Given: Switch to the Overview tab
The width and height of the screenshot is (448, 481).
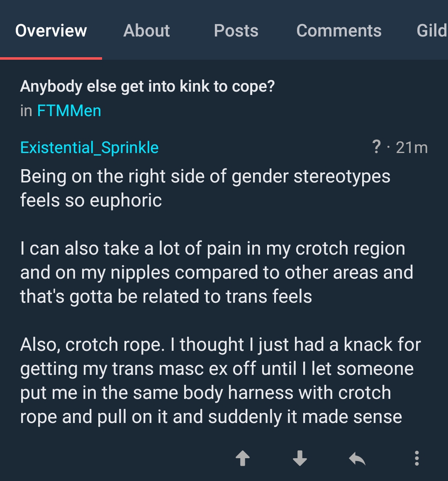Looking at the screenshot, I should 51,31.
